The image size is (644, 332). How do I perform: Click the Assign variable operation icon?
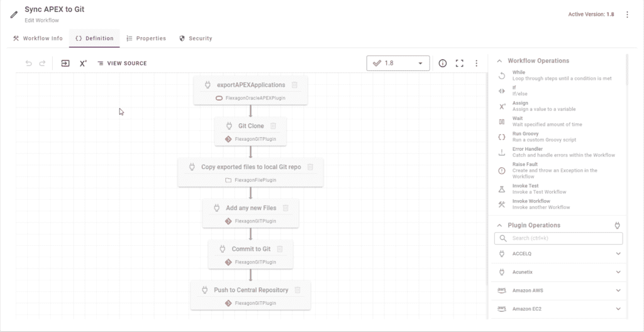point(502,106)
